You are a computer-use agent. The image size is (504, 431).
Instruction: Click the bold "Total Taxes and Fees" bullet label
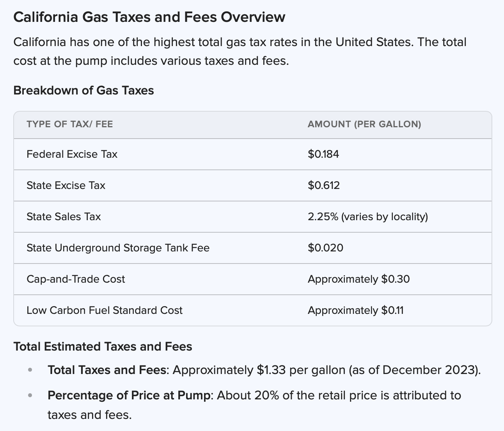coord(107,370)
